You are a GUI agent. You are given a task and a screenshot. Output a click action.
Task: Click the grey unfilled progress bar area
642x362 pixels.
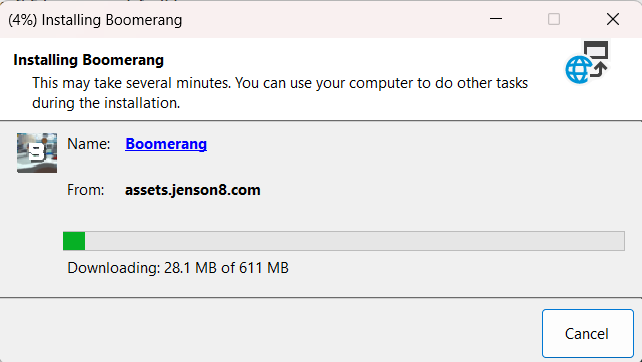click(355, 241)
